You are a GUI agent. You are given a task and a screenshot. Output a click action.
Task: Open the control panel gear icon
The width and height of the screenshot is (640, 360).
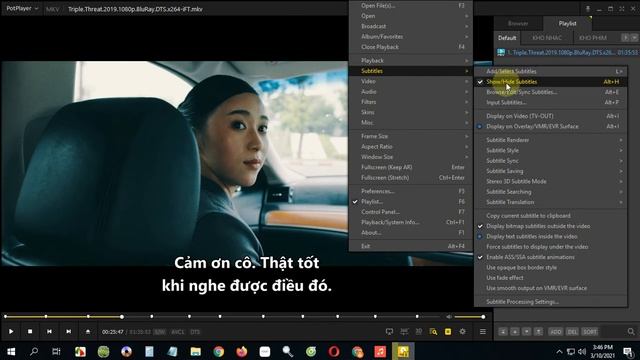[462, 331]
